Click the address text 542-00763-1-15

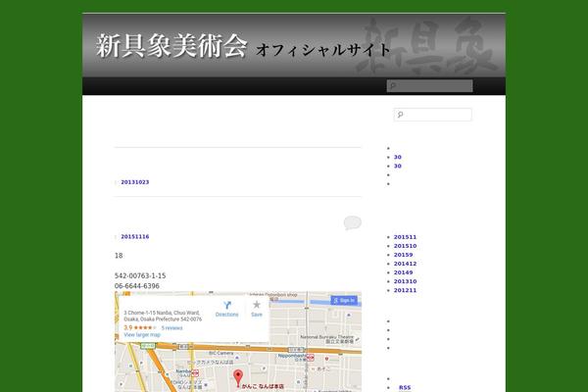point(140,276)
